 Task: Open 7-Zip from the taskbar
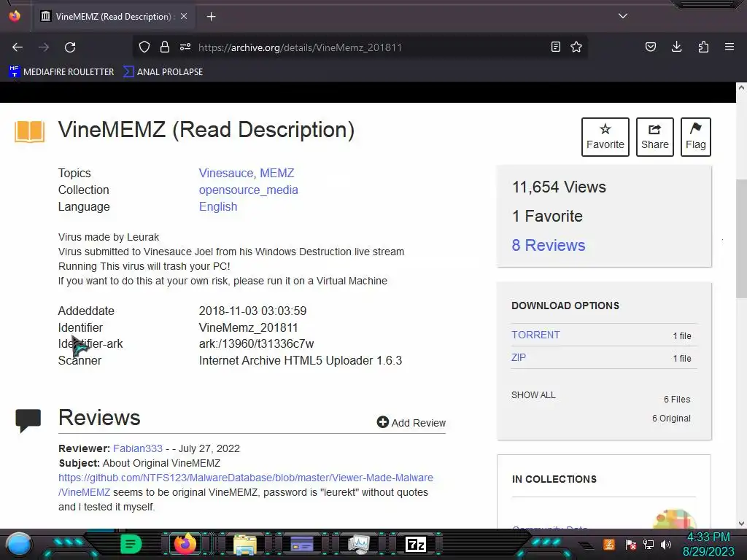click(x=415, y=544)
